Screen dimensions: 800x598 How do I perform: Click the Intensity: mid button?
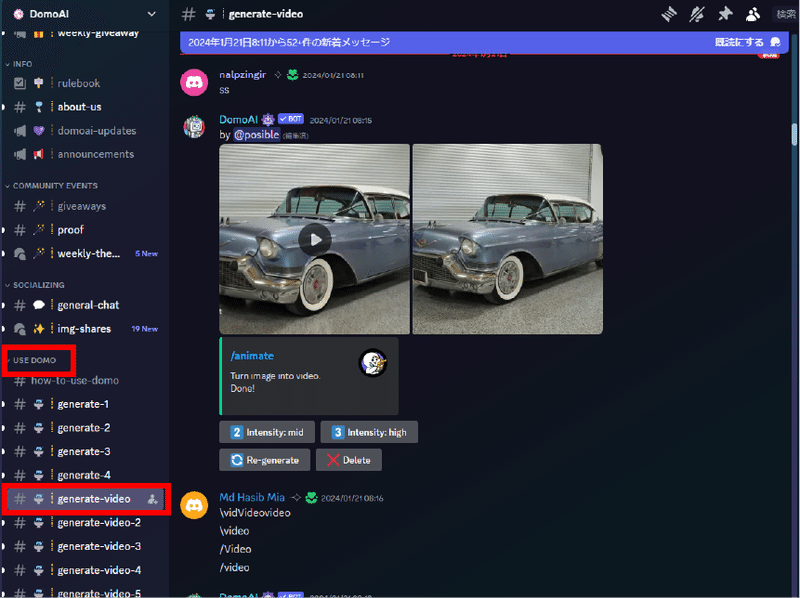pos(267,432)
